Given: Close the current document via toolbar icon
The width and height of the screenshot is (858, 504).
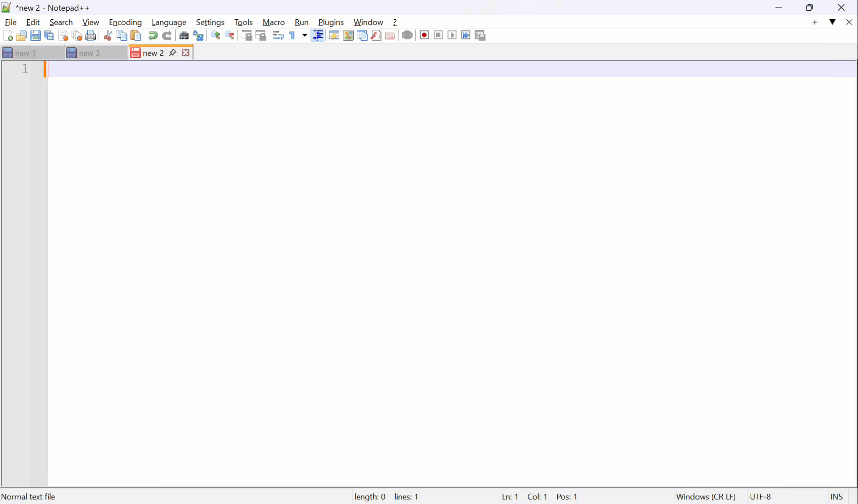Looking at the screenshot, I should point(63,36).
